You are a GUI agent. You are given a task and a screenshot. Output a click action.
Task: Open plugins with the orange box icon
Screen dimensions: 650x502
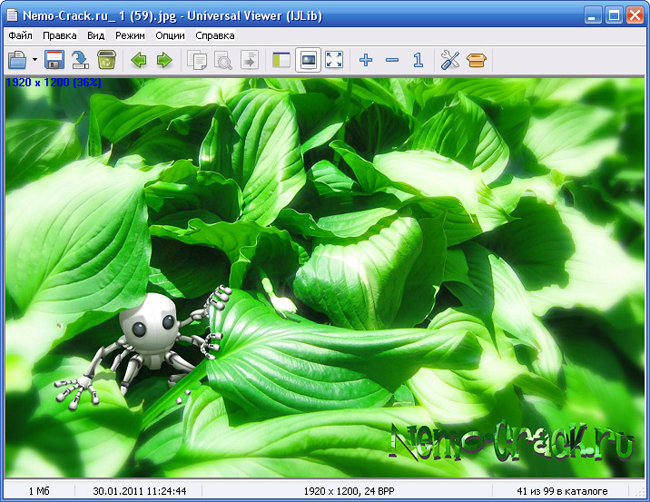(476, 60)
